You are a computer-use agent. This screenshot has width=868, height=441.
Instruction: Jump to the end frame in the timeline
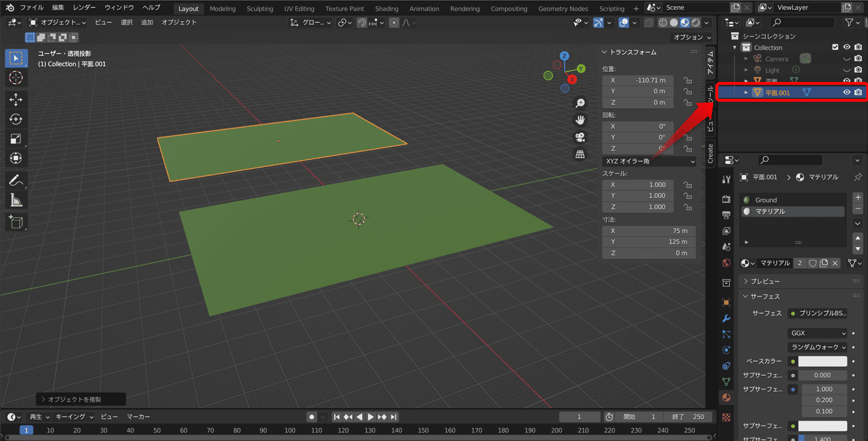(x=393, y=417)
